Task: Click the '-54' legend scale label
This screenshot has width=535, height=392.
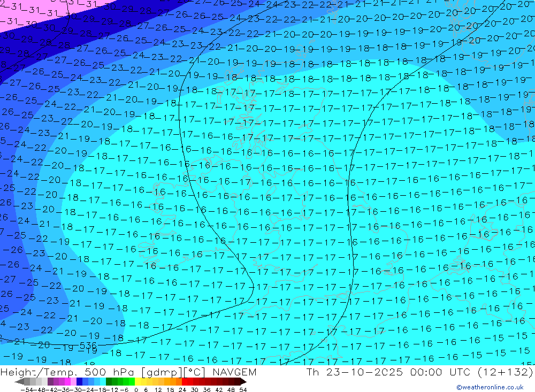Action: coord(27,390)
